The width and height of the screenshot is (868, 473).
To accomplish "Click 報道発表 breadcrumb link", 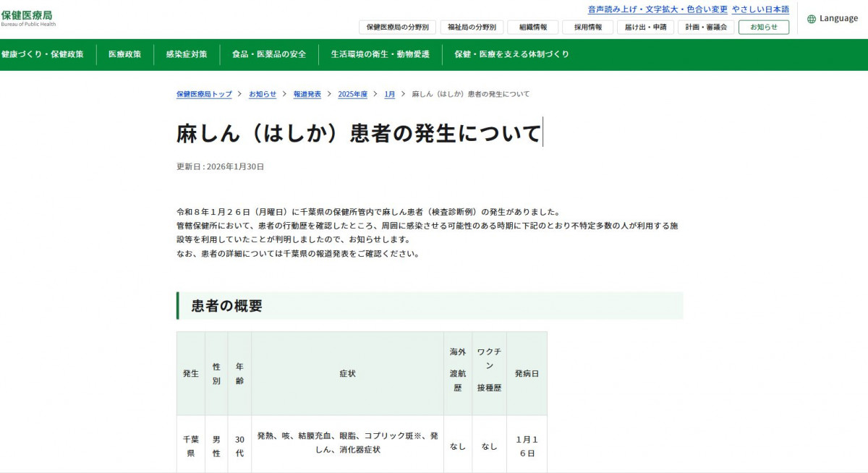I will [x=307, y=94].
